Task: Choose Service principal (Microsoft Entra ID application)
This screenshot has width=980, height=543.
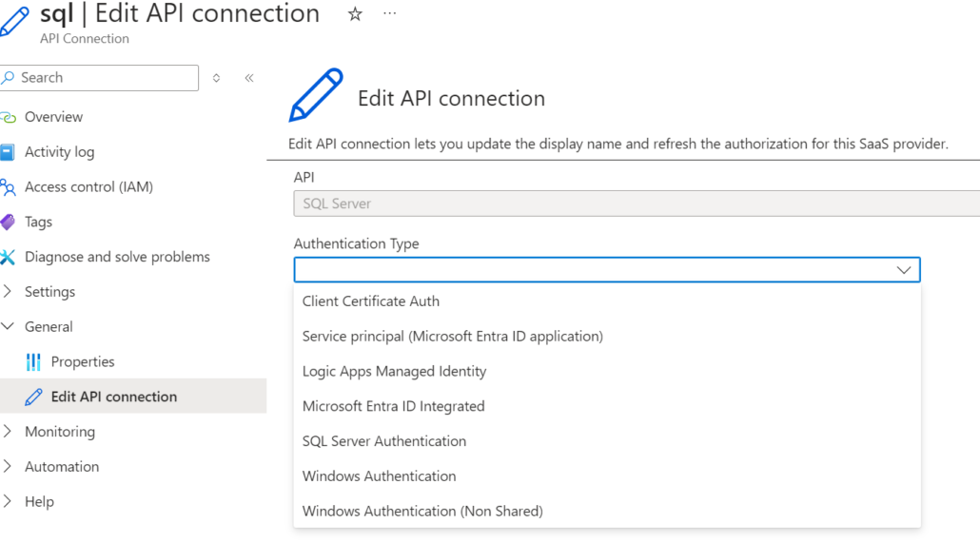Action: coord(607,337)
